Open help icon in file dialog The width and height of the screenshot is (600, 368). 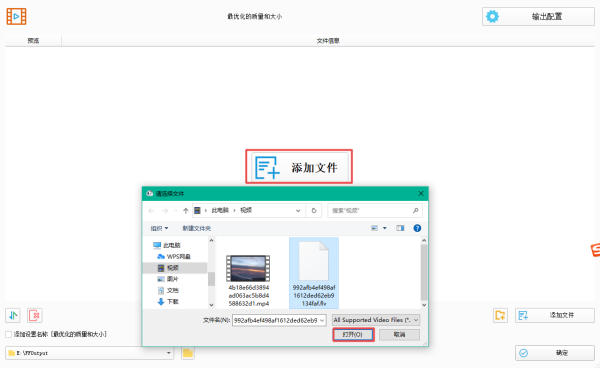tap(417, 228)
